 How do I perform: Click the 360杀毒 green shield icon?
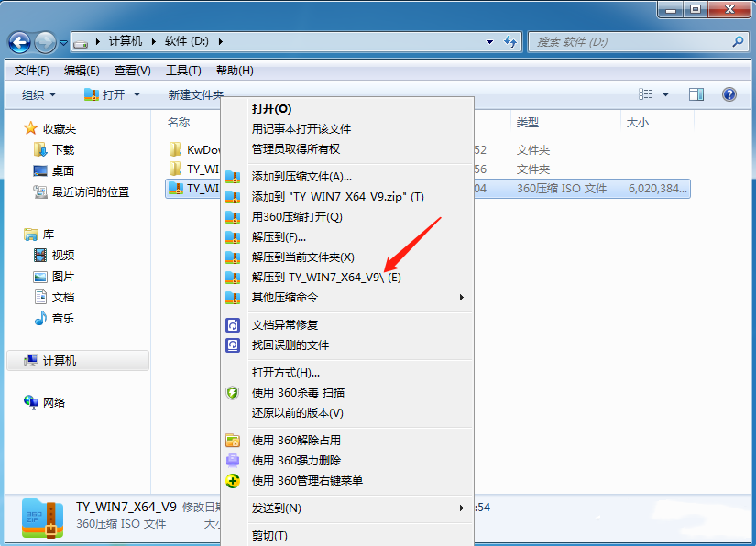coord(234,392)
